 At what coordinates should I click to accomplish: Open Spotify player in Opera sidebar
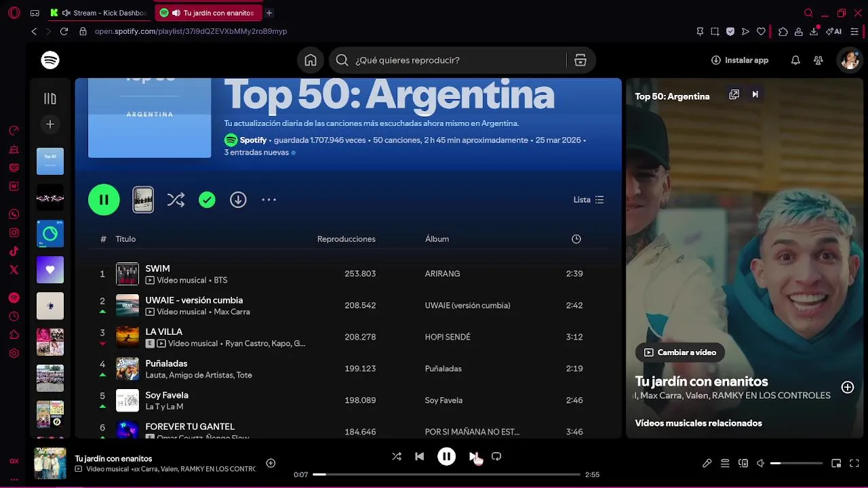[14, 298]
